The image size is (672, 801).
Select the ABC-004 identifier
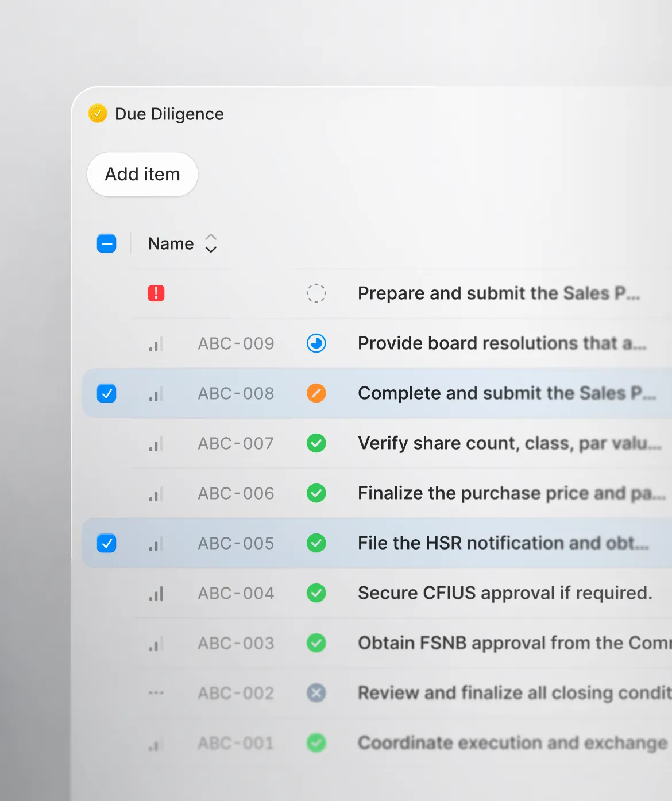point(236,593)
